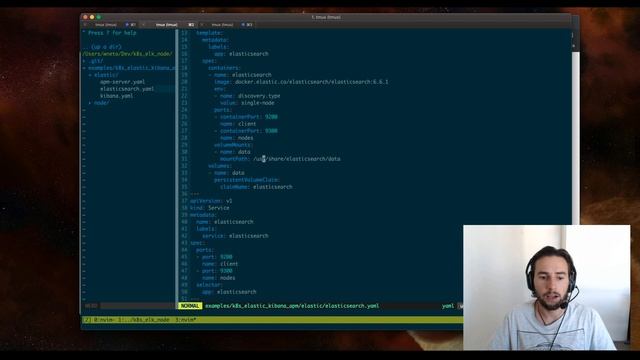Viewport: 640px width, 360px height.
Task: Click the 'service: elasticsearch' line
Action: 235,236
